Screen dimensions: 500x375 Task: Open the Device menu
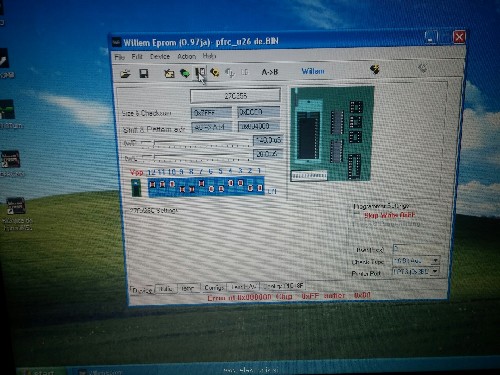point(160,57)
